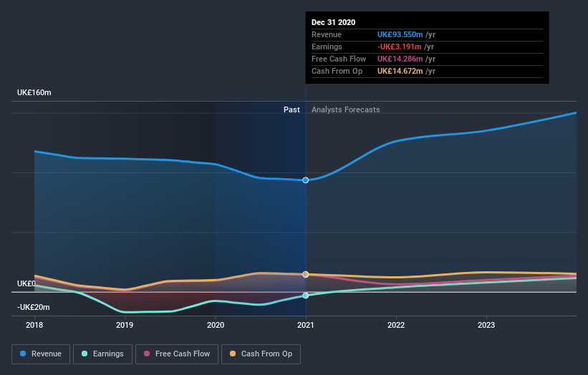The height and width of the screenshot is (375, 588).
Task: Click the -UK£20m y-axis label
Action: pos(34,307)
